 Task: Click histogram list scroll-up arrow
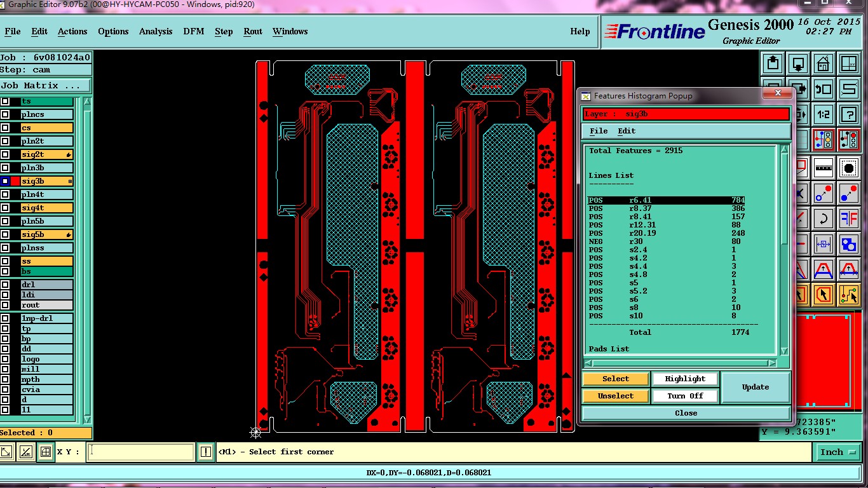784,150
